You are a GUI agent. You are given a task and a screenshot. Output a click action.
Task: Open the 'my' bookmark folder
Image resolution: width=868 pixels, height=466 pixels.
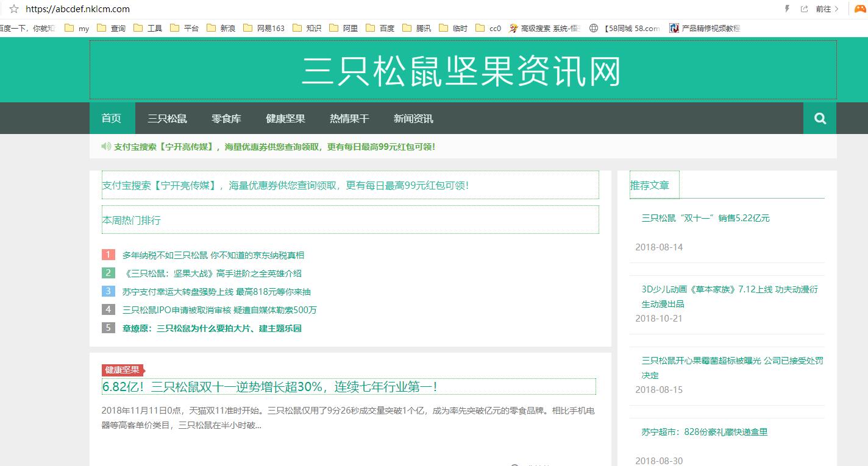[77, 28]
